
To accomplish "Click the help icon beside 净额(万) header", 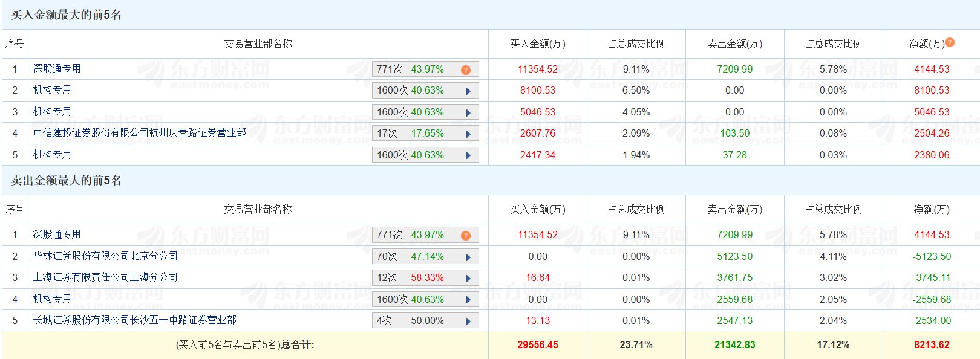I will [x=950, y=42].
